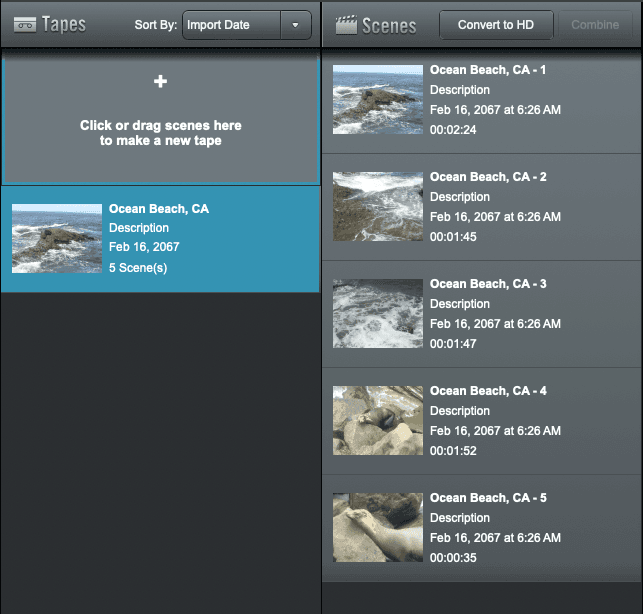Click the duration 00:02:24
Viewport: 643px width, 614px height.
pos(453,130)
